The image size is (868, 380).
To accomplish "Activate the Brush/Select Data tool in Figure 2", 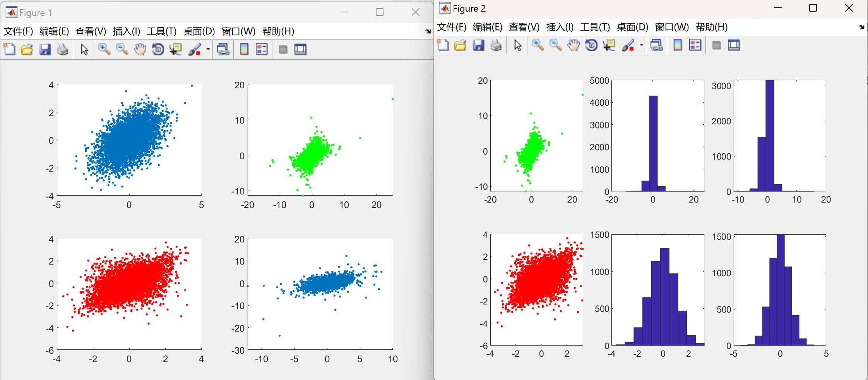I will click(628, 45).
